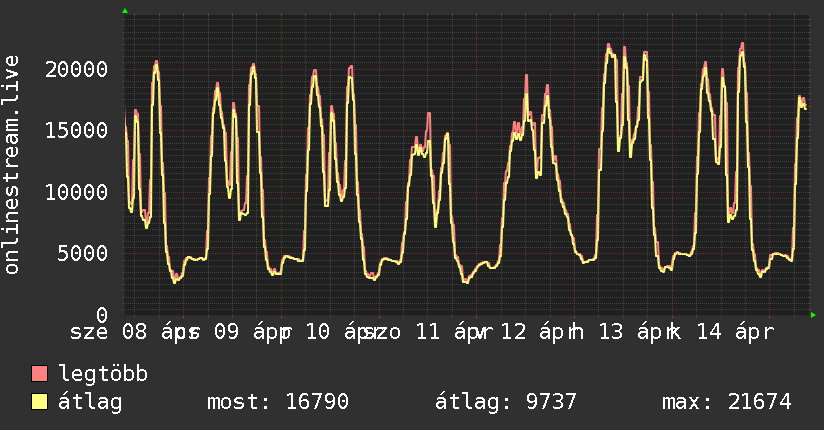
Task: Click the green arrow atop the y-axis
Action: [125, 11]
